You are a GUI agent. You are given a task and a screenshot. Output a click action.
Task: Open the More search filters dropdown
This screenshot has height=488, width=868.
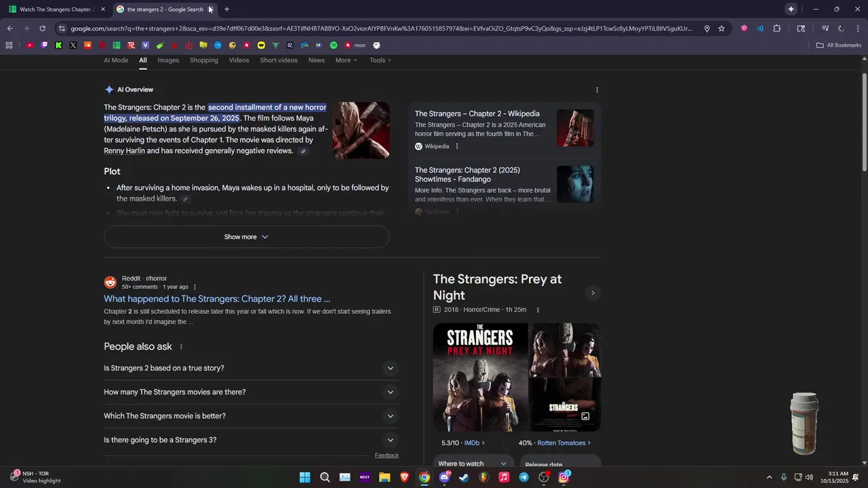(x=346, y=60)
